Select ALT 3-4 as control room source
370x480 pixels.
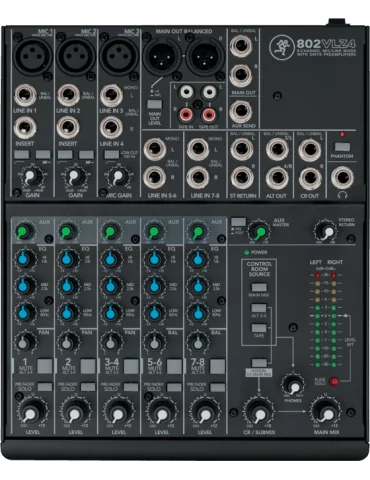tap(259, 308)
